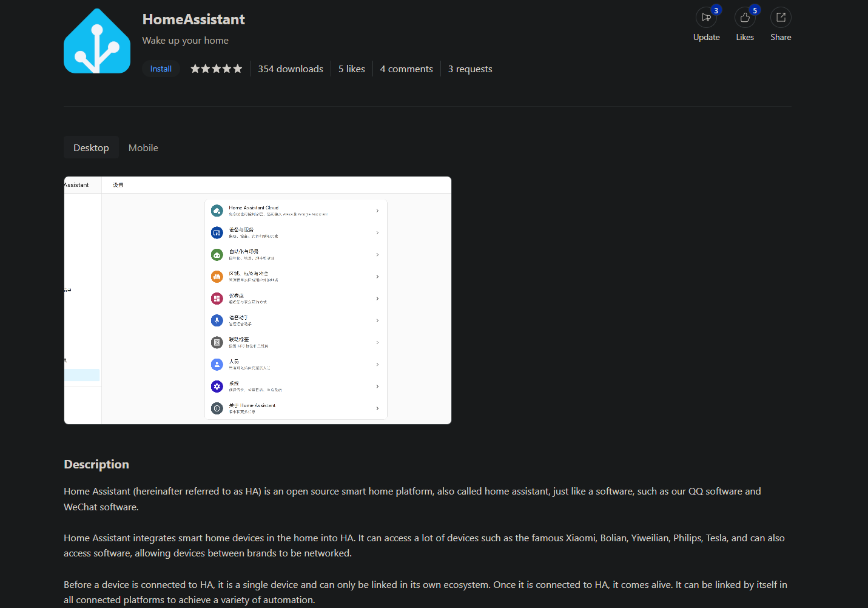Click chevron beside About Home Assistant row
This screenshot has width=868, height=608.
(377, 408)
